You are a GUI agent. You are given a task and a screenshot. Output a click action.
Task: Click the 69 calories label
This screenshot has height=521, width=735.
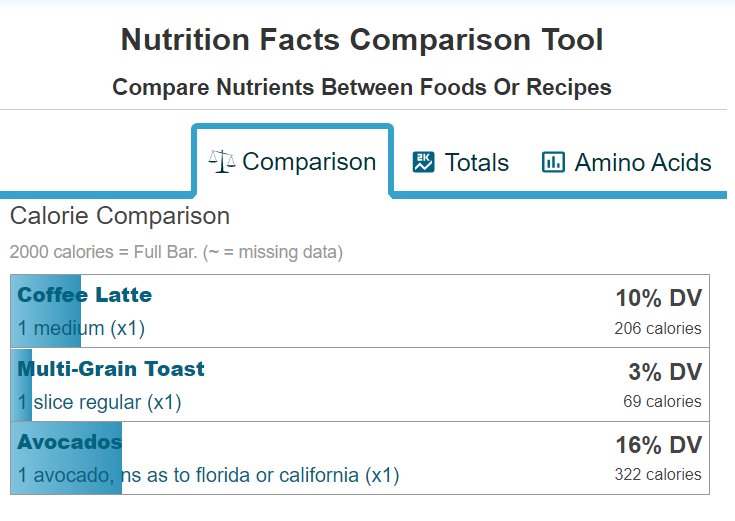click(662, 401)
